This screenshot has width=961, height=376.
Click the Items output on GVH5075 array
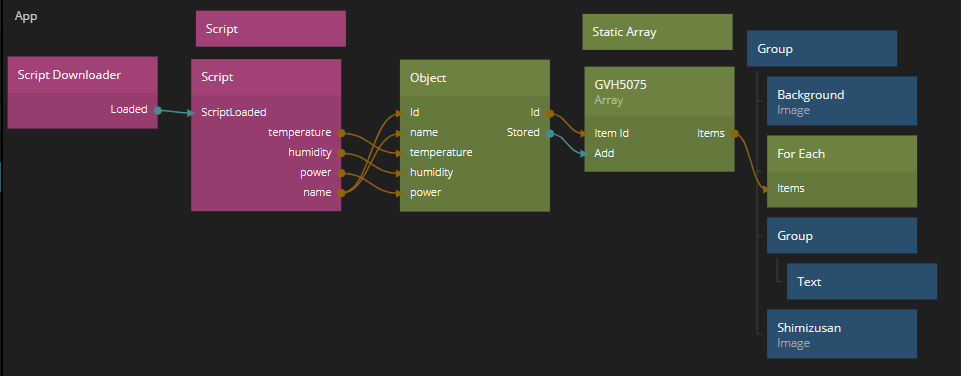[734, 133]
